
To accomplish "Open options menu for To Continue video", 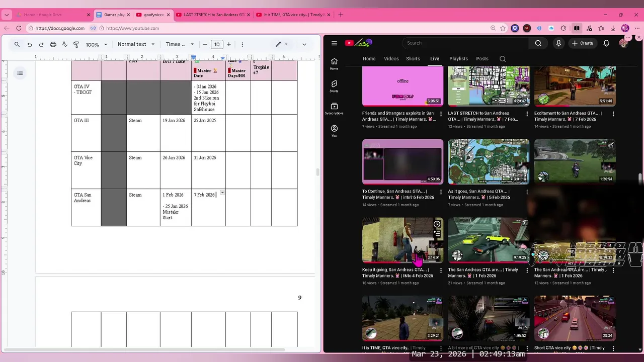I will (441, 192).
